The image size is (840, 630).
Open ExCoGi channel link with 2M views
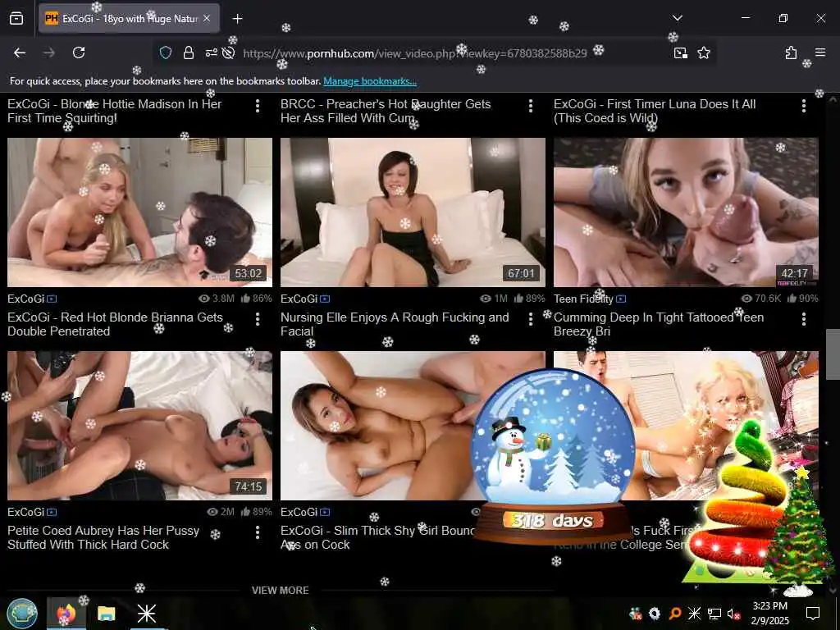[x=25, y=512]
